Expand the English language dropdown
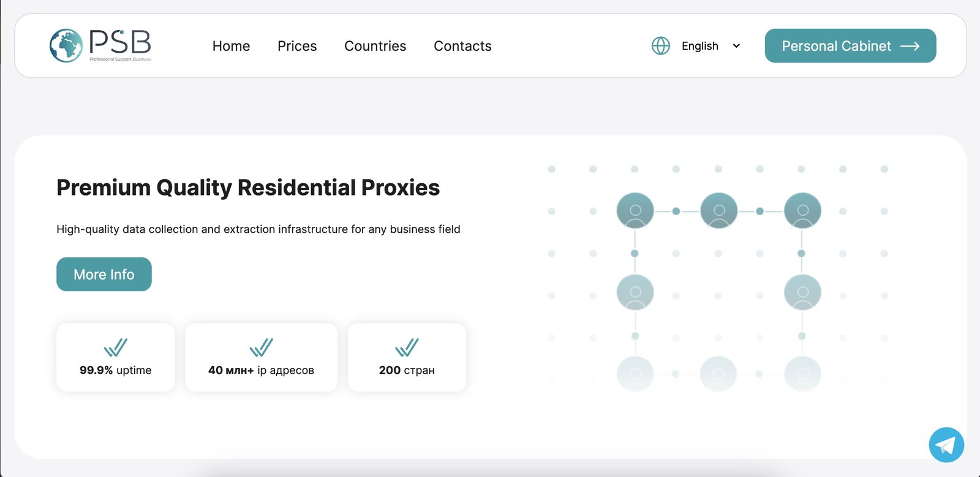 [700, 46]
